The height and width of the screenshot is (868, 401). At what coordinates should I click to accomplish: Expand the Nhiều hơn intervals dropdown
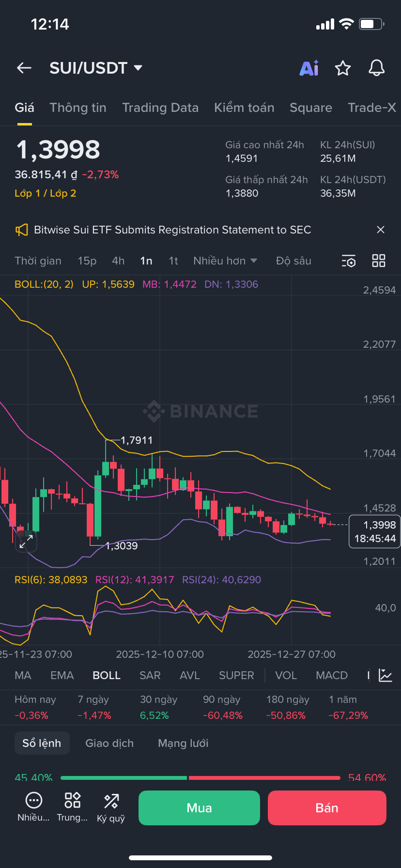(x=225, y=261)
